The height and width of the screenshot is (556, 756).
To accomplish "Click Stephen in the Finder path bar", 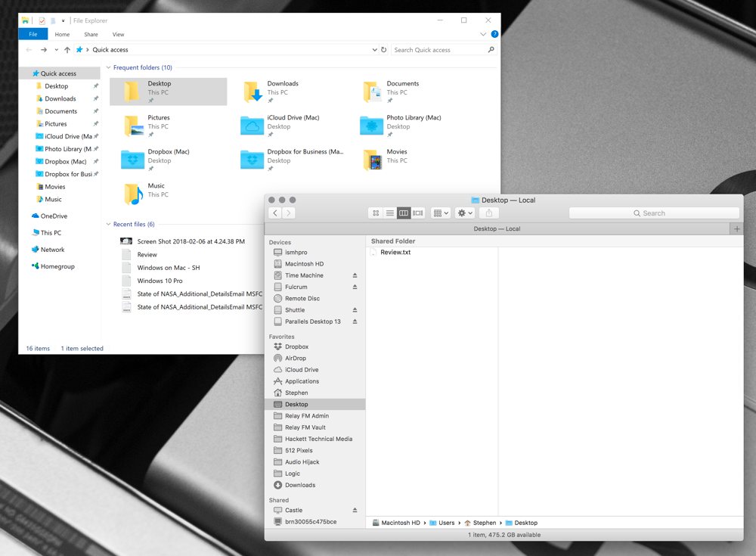I will [485, 523].
